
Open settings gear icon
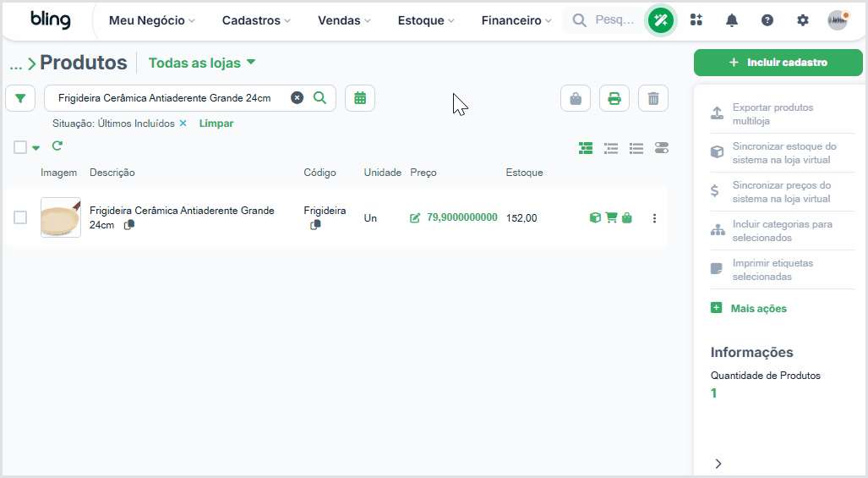point(803,20)
